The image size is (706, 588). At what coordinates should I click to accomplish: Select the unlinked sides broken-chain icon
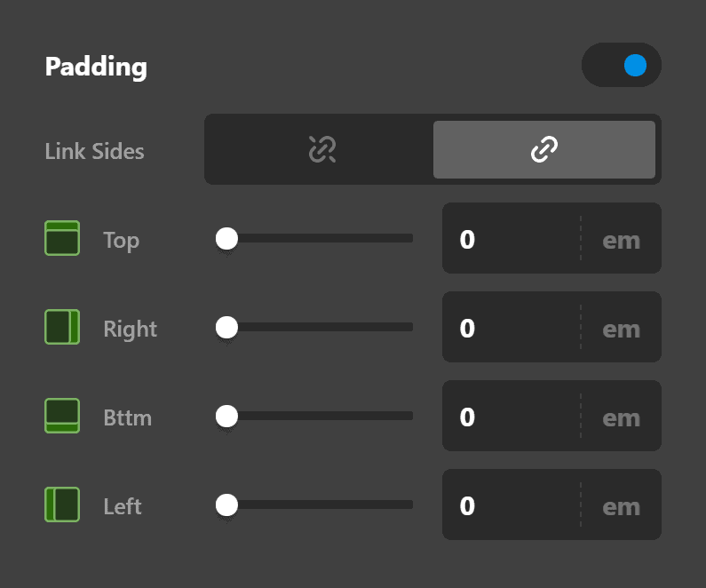(320, 149)
